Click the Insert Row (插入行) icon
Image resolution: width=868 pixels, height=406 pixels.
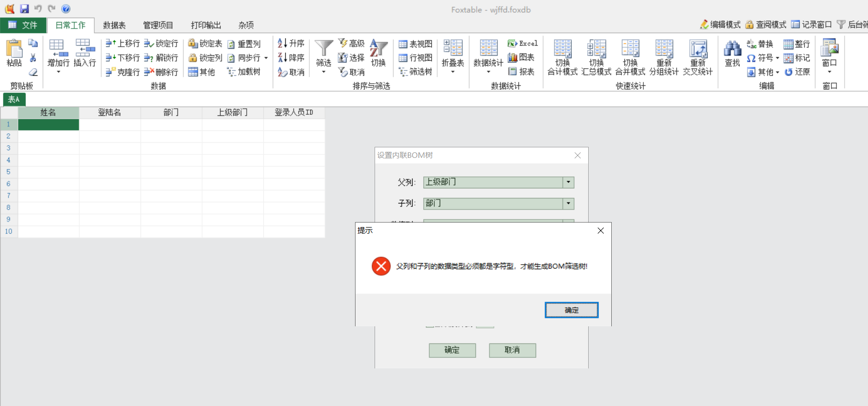point(85,49)
